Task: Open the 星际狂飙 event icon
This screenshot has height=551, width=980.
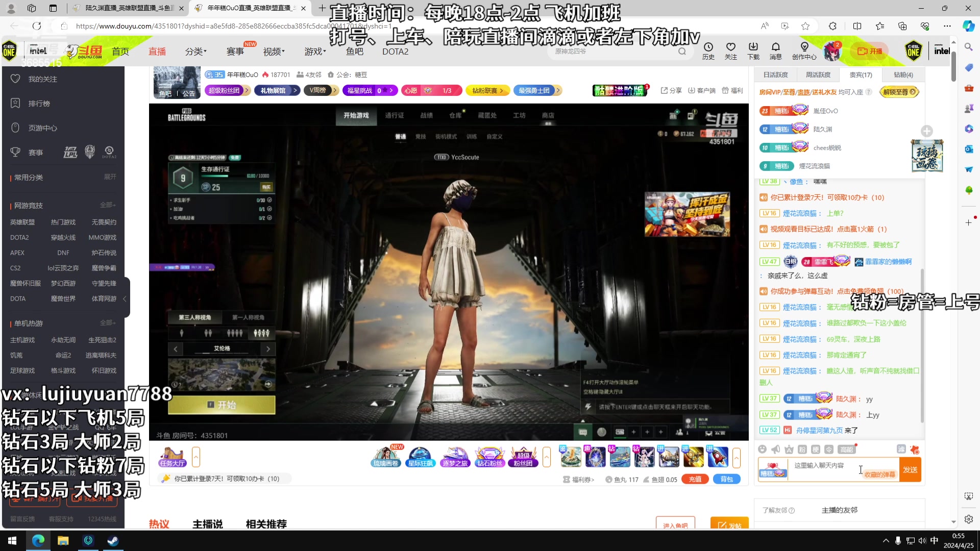Action: click(420, 457)
